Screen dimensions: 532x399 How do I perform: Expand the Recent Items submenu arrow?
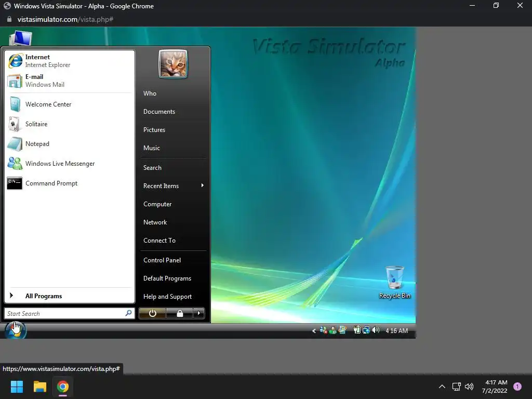pyautogui.click(x=203, y=185)
